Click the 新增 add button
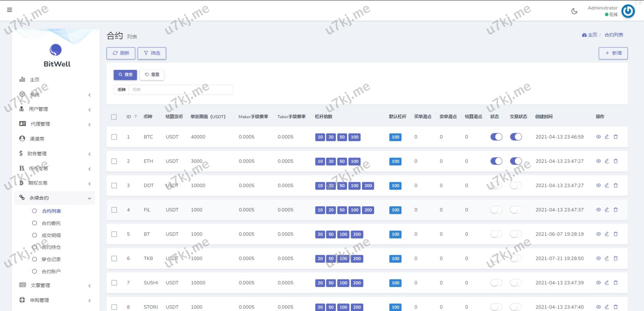This screenshot has height=311, width=644. point(613,53)
